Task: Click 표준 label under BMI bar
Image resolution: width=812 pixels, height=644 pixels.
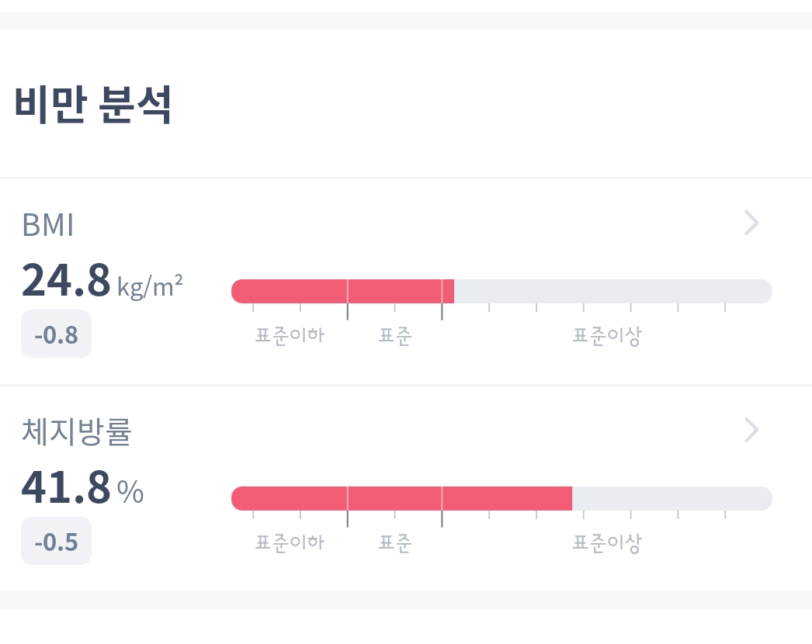Action: coord(394,336)
